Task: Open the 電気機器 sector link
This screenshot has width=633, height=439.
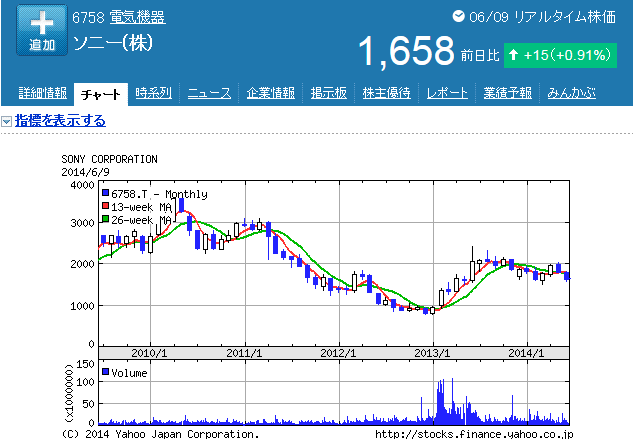Action: tap(137, 17)
